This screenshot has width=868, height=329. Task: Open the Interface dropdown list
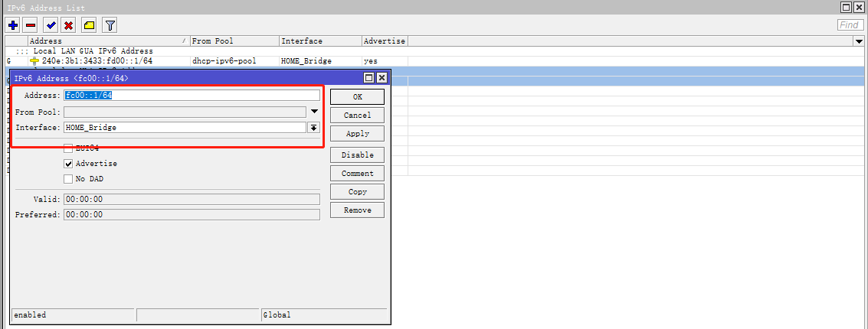(313, 128)
